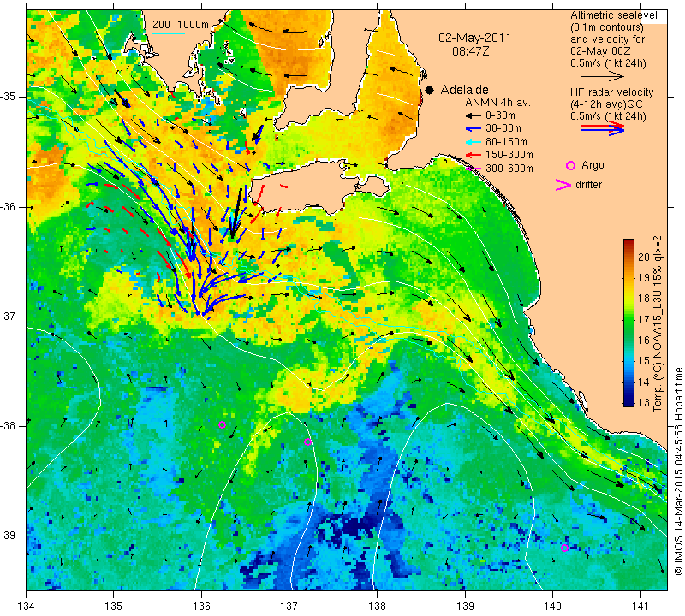The width and height of the screenshot is (685, 616).
Task: Click the longitude axis label 138
Action: (x=377, y=607)
